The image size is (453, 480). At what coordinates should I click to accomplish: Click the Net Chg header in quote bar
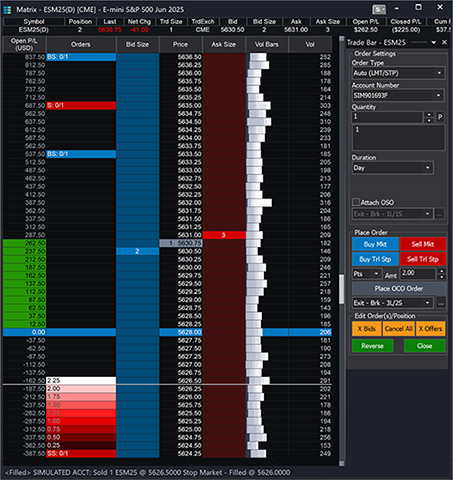(x=139, y=22)
